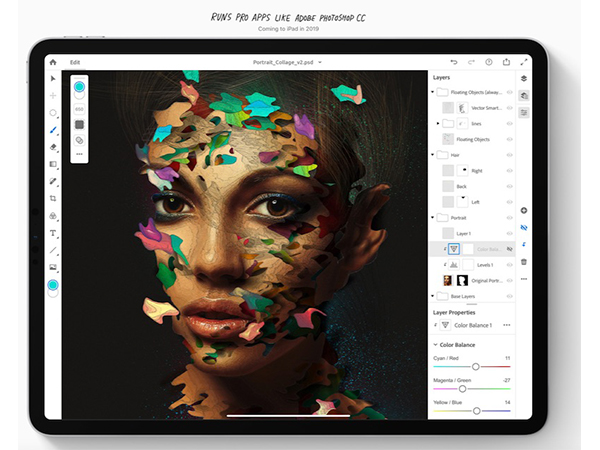Hide the Hair group

(x=509, y=155)
